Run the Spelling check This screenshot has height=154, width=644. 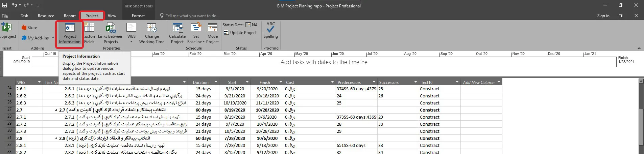click(x=270, y=30)
